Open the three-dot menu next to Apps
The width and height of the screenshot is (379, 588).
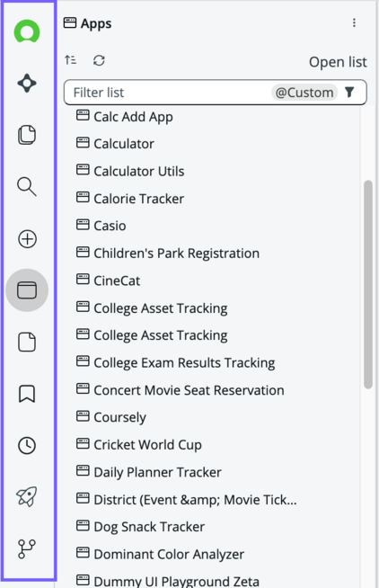coord(354,22)
